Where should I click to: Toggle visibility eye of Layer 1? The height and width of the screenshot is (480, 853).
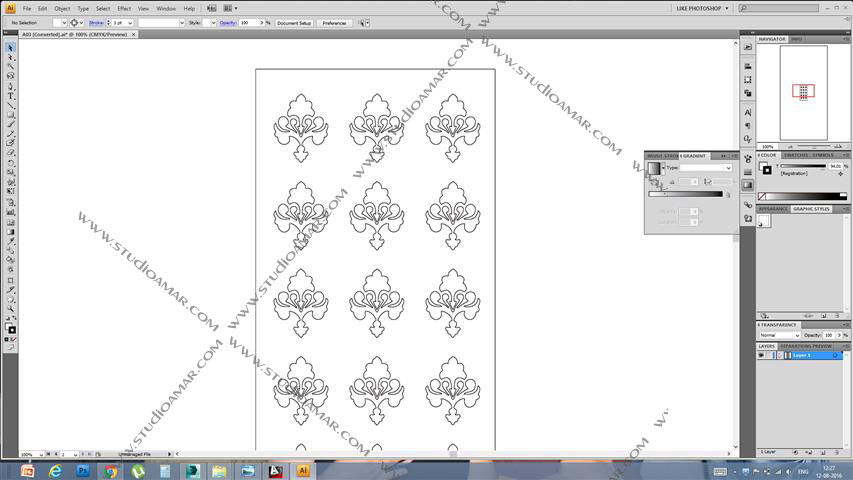pyautogui.click(x=761, y=355)
